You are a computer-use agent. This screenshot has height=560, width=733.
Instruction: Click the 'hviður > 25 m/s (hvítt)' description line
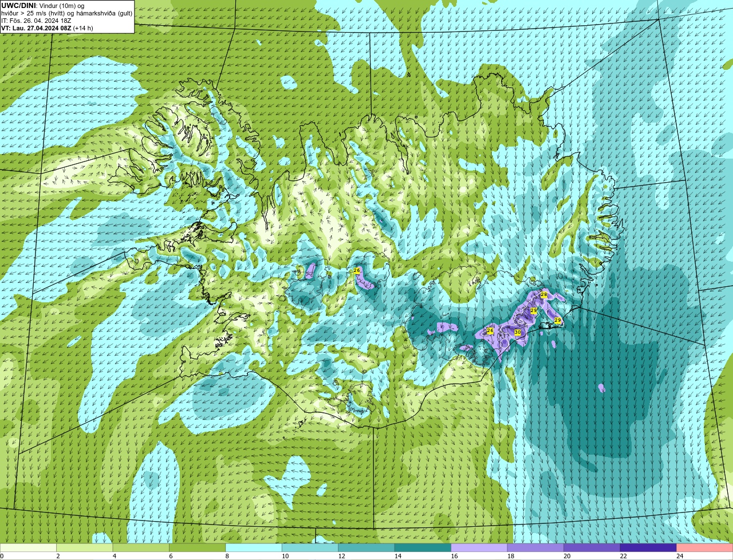click(67, 13)
